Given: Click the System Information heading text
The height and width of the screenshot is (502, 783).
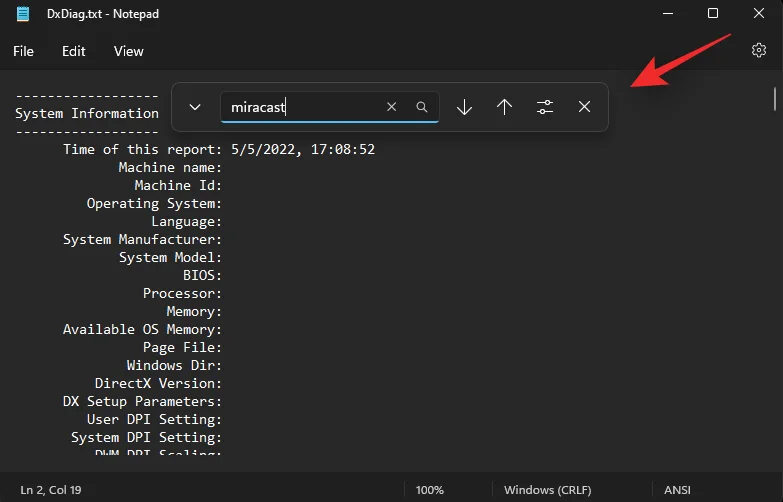Looking at the screenshot, I should (x=87, y=113).
